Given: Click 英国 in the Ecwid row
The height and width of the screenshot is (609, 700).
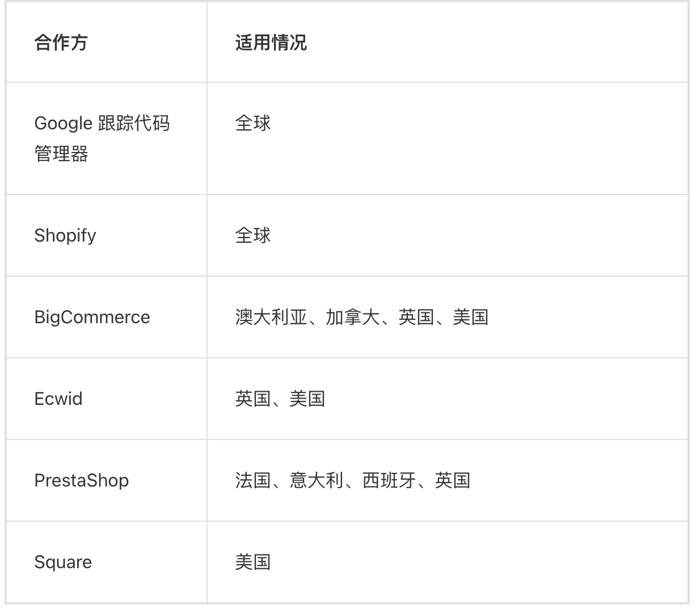Looking at the screenshot, I should pos(253,399).
